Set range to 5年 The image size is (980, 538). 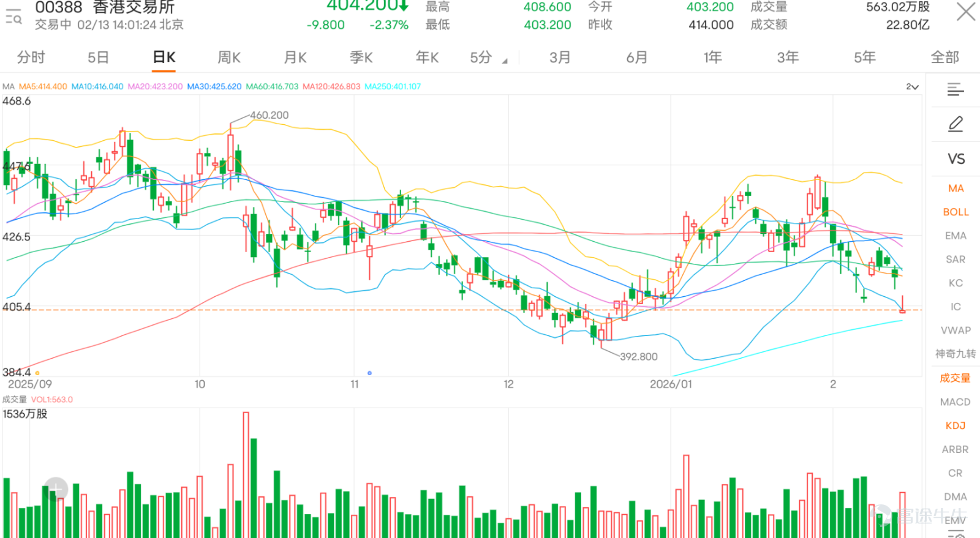point(865,58)
